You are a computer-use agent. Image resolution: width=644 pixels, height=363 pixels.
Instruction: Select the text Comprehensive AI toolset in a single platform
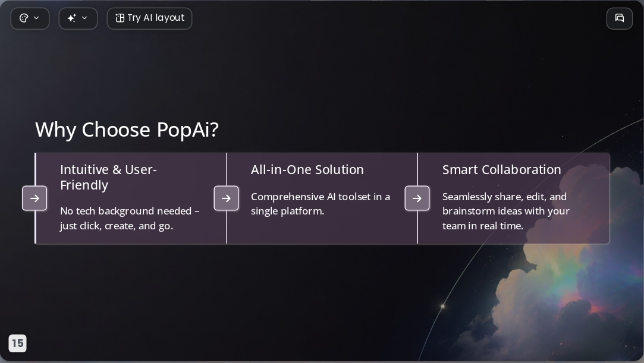tap(321, 204)
